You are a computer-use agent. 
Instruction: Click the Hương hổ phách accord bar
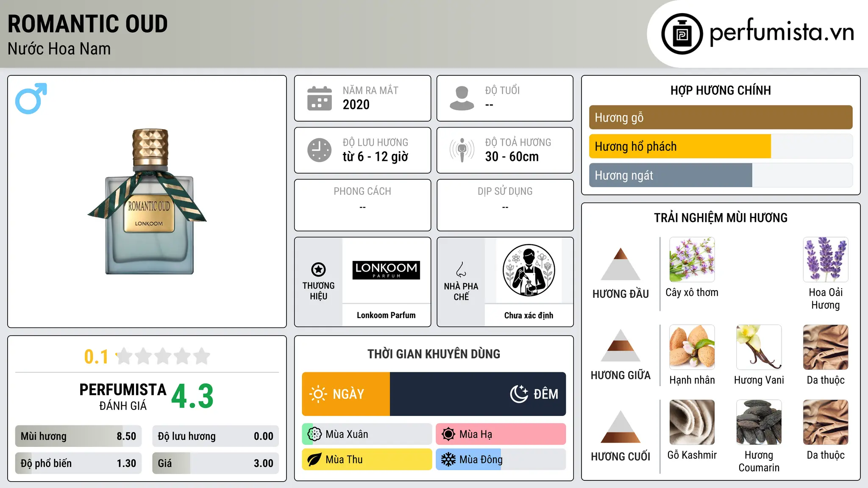[x=721, y=146]
